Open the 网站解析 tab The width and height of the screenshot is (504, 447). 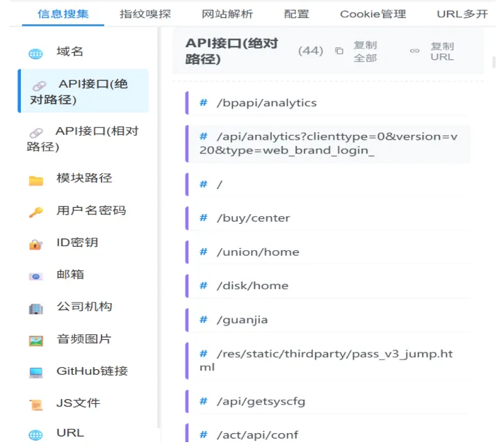(x=227, y=14)
